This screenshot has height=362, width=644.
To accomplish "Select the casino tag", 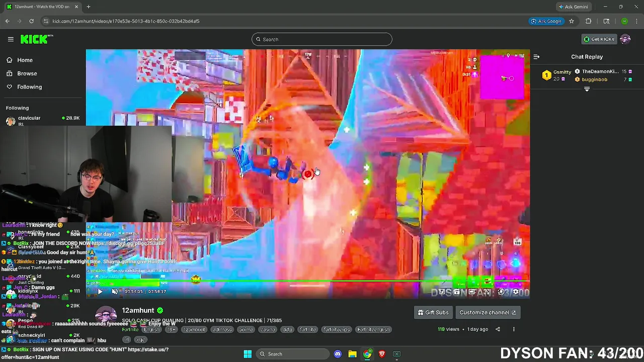I will coord(268,330).
